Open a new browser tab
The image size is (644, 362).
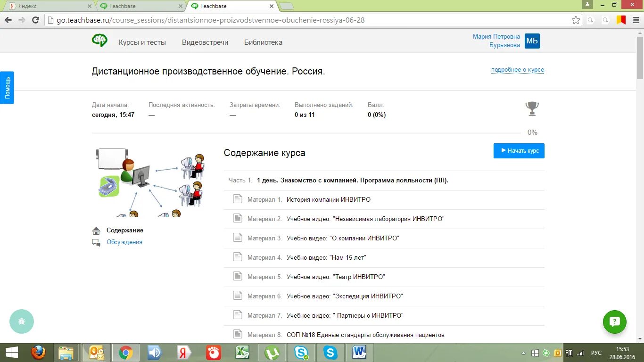287,6
